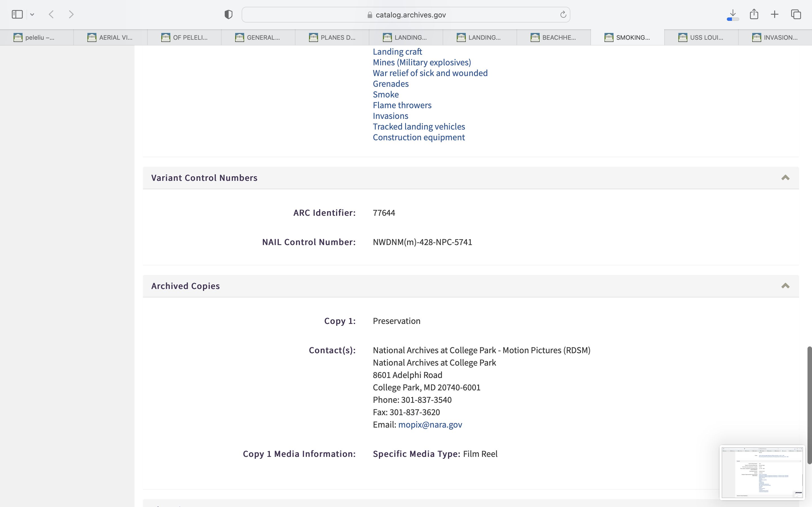Reload the catalog.archives.gov page
This screenshot has width=812, height=507.
click(563, 14)
